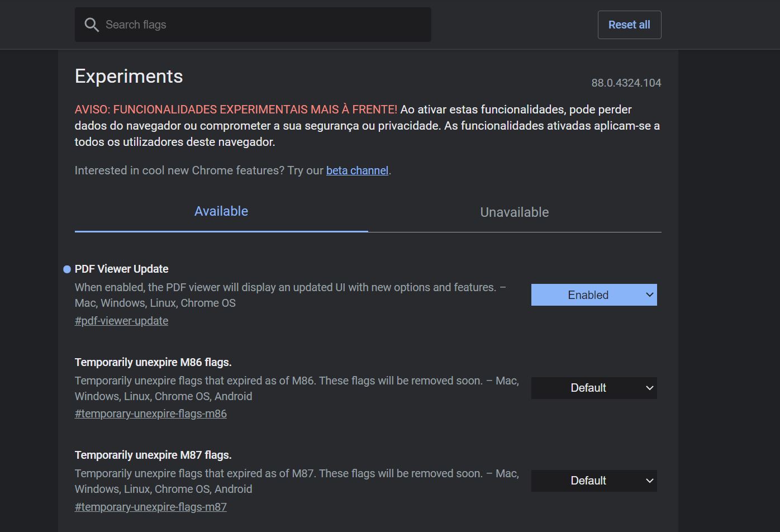This screenshot has height=532, width=780.
Task: Click the version number 88.0.4324.104
Action: coord(626,83)
